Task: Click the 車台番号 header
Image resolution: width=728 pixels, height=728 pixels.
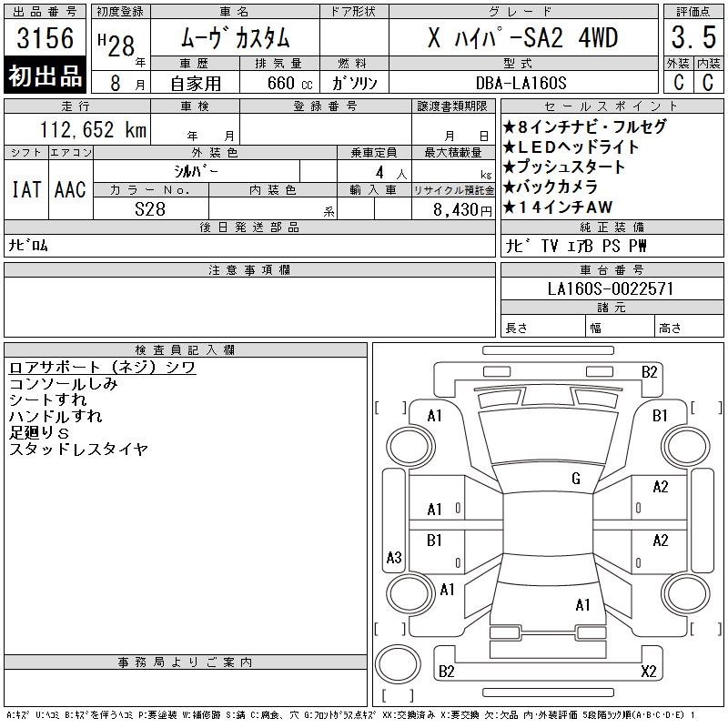Action: (612, 269)
